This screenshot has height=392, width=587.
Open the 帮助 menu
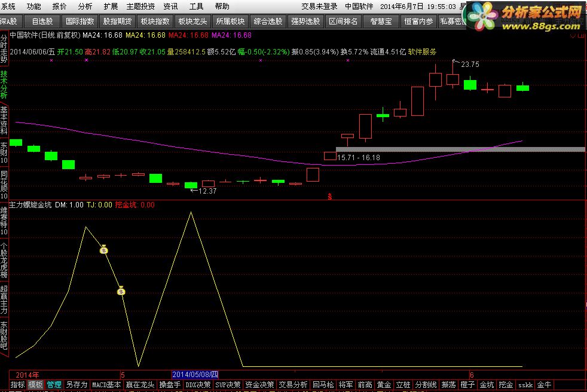(x=222, y=7)
